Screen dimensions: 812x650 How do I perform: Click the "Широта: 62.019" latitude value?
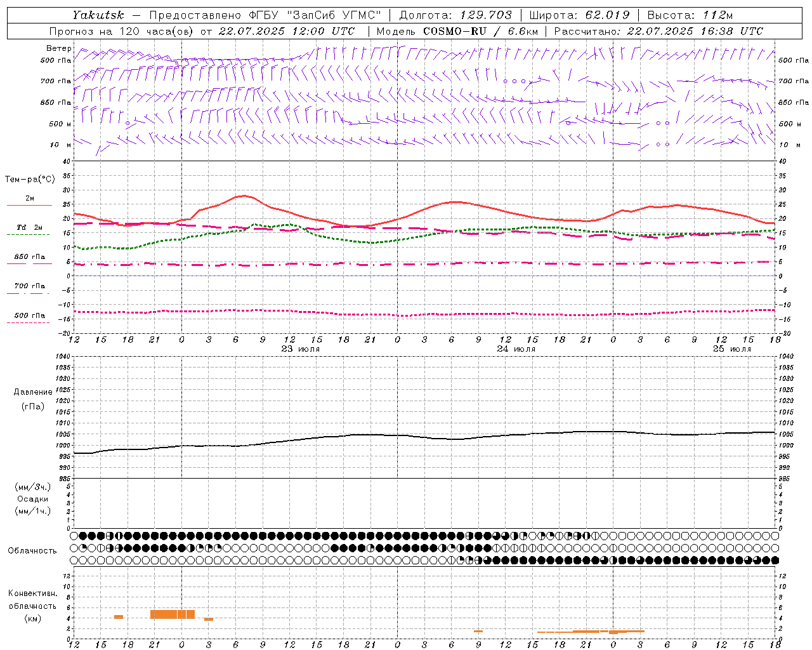coord(579,15)
